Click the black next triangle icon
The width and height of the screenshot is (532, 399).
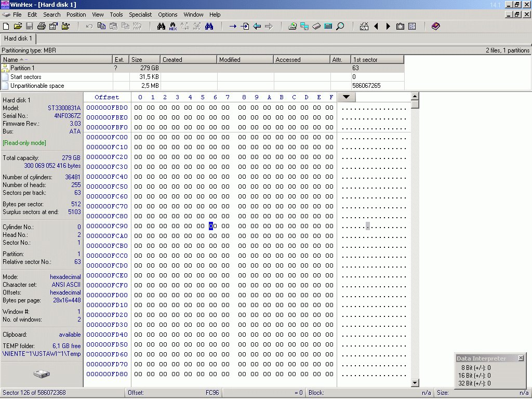pyautogui.click(x=388, y=26)
